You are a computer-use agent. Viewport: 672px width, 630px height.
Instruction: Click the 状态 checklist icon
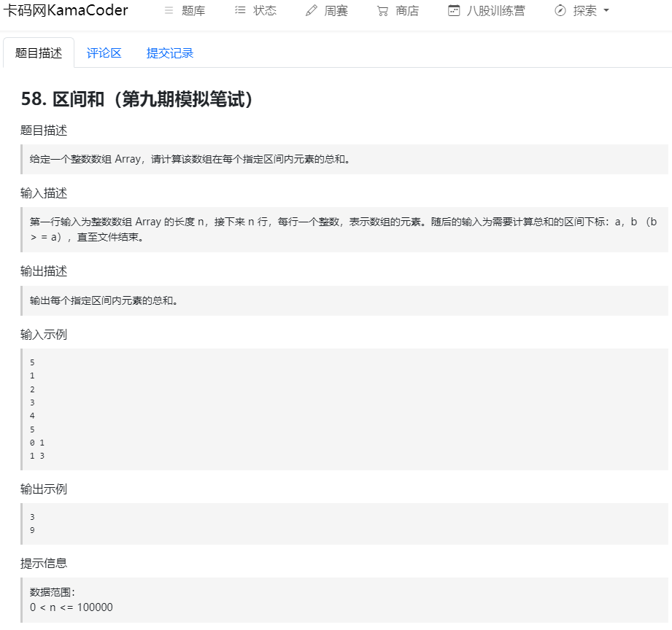coord(241,10)
